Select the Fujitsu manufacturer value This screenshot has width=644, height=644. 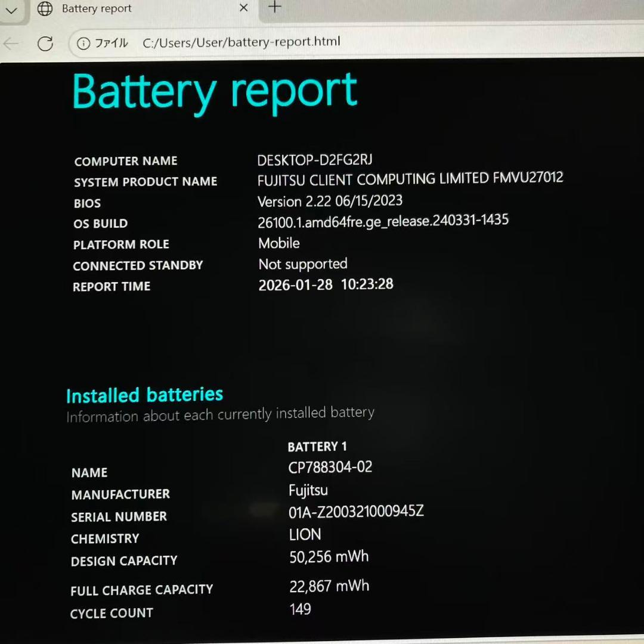(x=308, y=490)
